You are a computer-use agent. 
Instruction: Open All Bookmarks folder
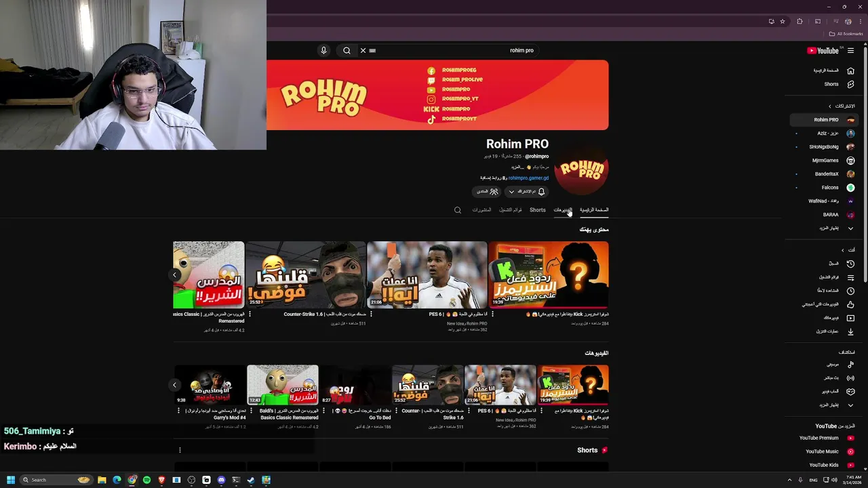coord(846,34)
